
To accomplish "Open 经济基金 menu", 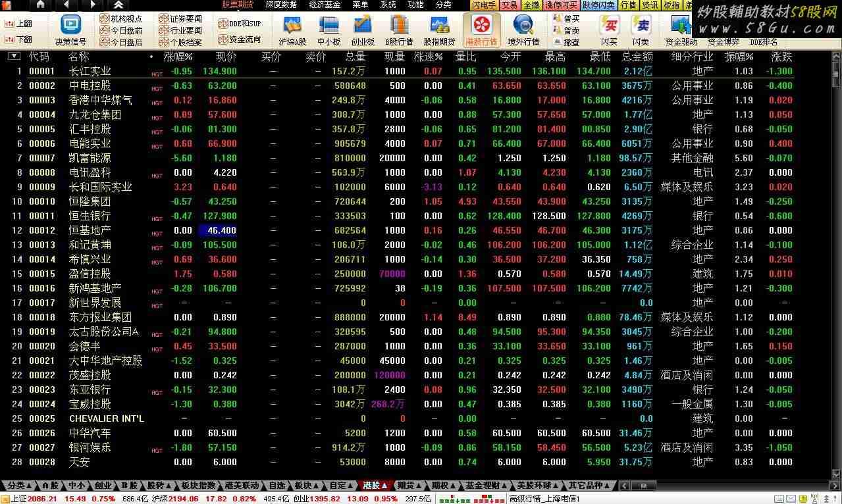I will coord(325,5).
